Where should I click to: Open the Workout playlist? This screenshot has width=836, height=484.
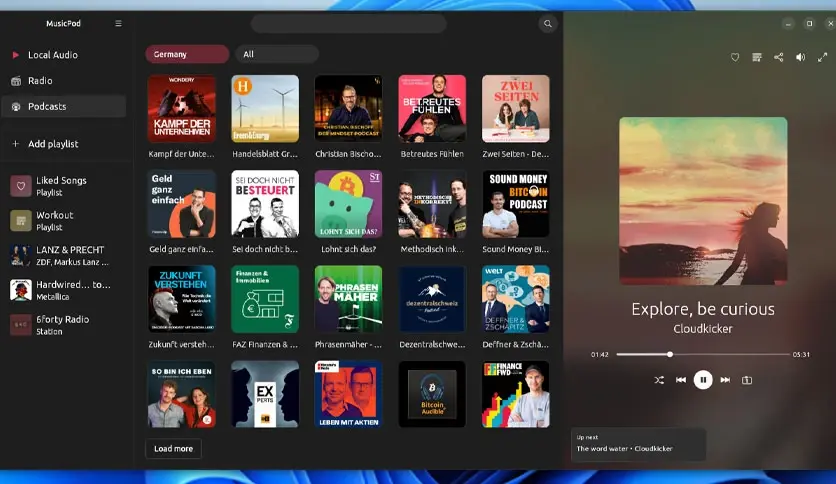[x=64, y=221]
